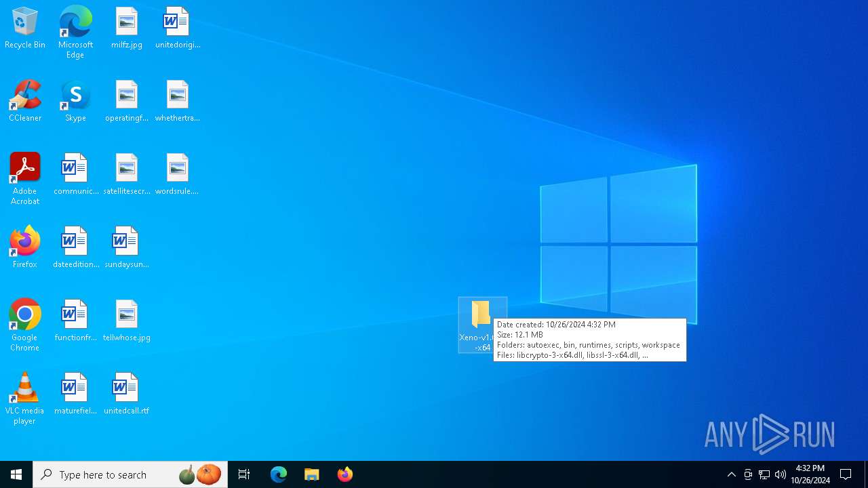Viewport: 868px width, 488px height.
Task: Open the Action Center notifications icon
Action: click(x=846, y=474)
